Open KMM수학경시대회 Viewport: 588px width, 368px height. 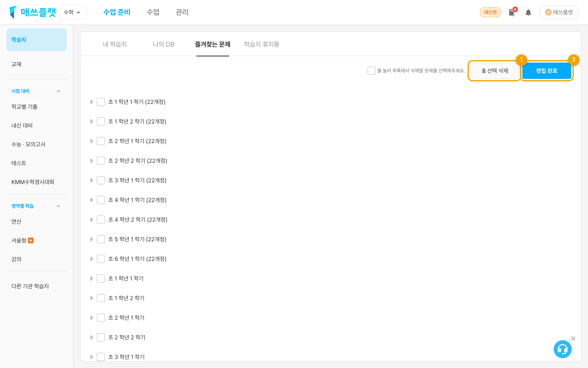click(x=33, y=182)
